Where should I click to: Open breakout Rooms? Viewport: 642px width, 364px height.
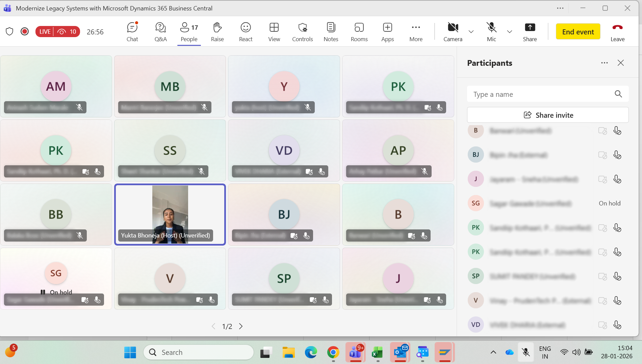coord(359,31)
